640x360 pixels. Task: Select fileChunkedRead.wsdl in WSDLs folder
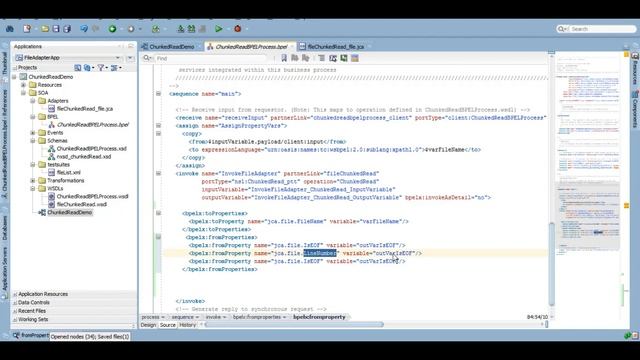click(82, 204)
